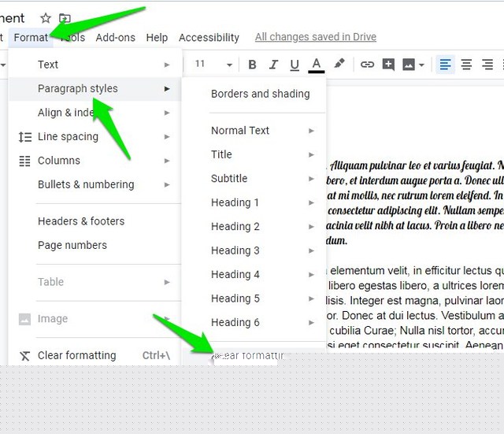Viewport: 504px width, 434px height.
Task: Select right align in toolbar
Action: (x=487, y=65)
